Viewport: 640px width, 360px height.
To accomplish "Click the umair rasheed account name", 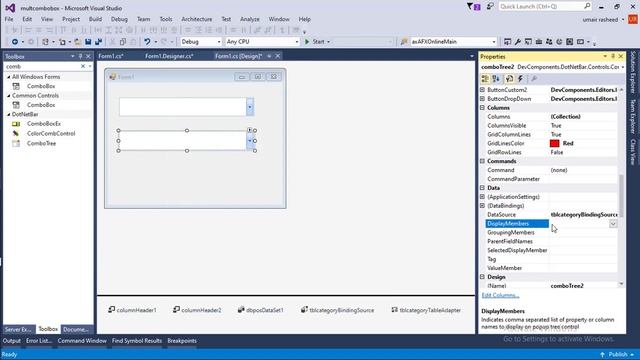I will pos(600,20).
